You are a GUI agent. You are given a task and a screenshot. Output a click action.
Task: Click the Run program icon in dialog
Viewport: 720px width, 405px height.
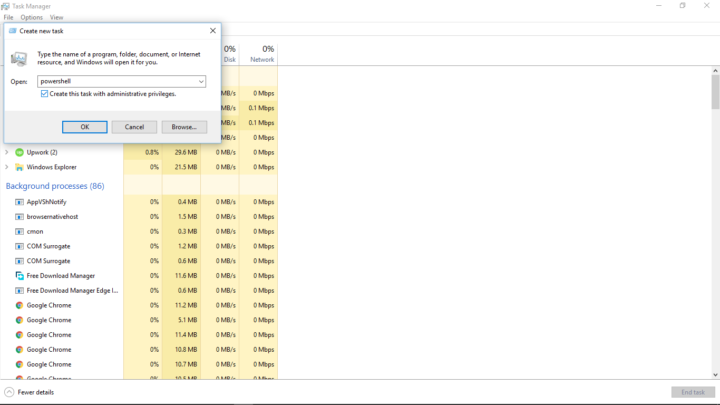19,58
